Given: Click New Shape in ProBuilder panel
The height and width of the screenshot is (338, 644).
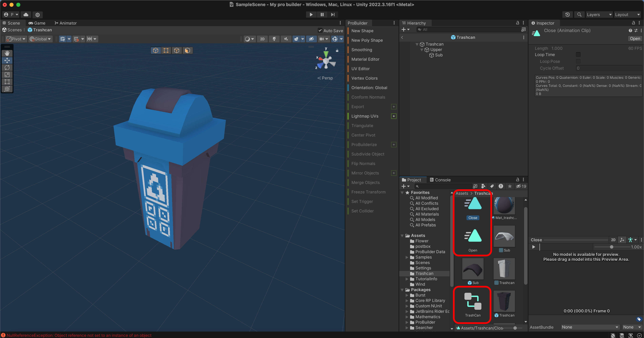Looking at the screenshot, I should 362,31.
